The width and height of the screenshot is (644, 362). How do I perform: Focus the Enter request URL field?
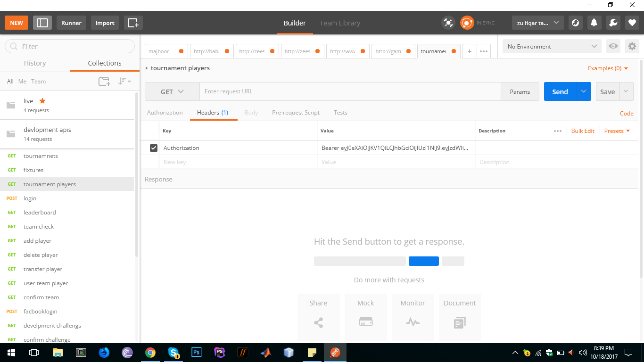point(350,91)
